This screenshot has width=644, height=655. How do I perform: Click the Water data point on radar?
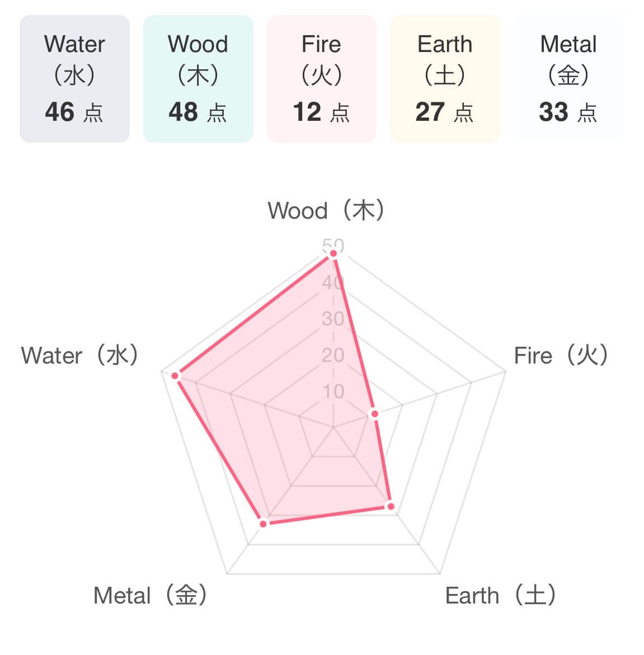[175, 376]
